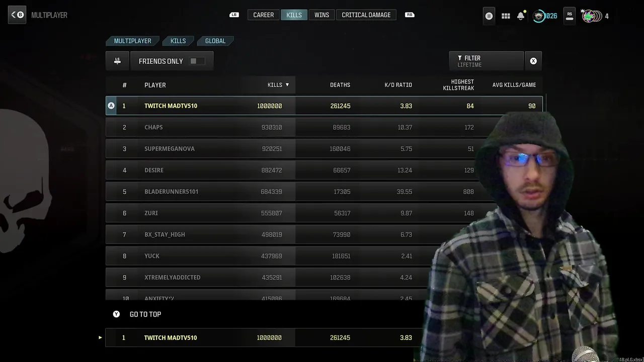Click Go To Top button

(x=137, y=314)
